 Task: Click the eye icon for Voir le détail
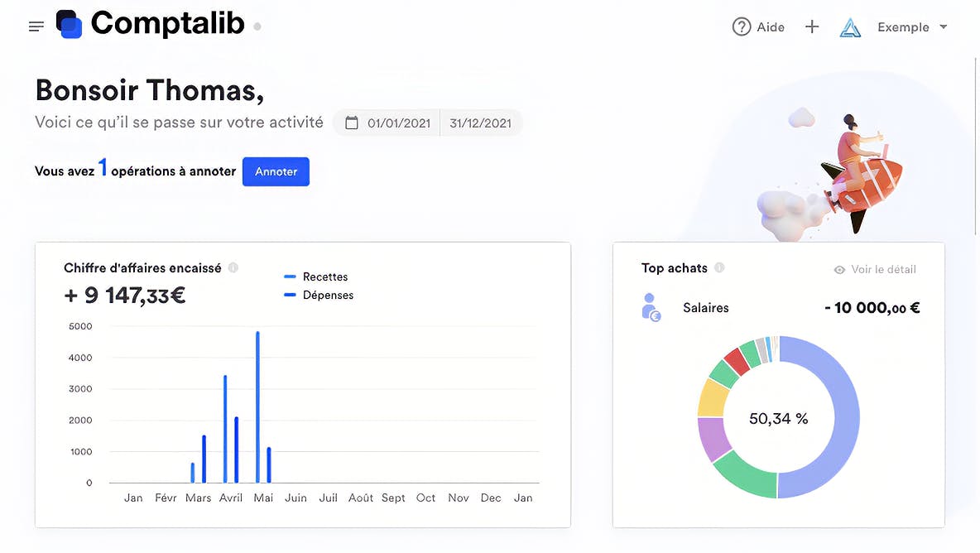[x=839, y=269]
